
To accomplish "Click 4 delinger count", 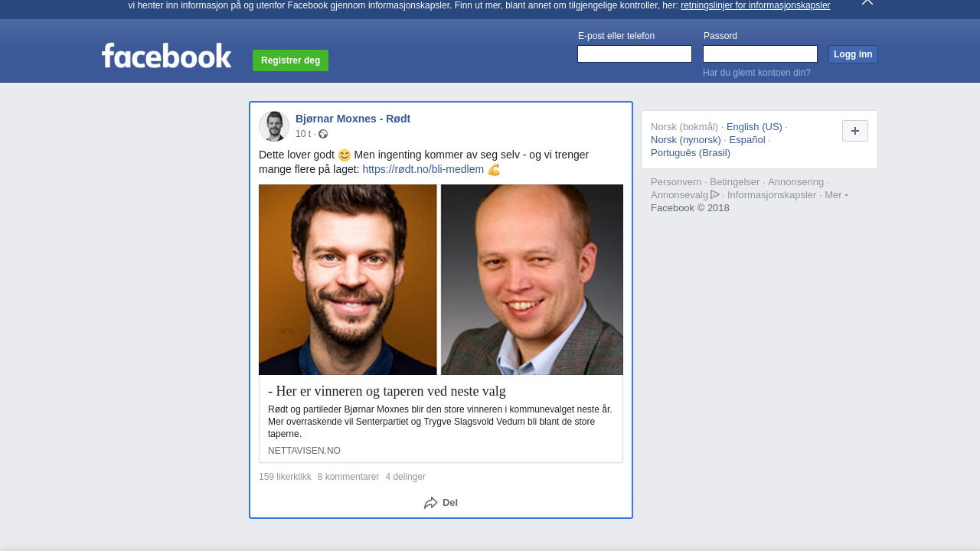I will 406,477.
